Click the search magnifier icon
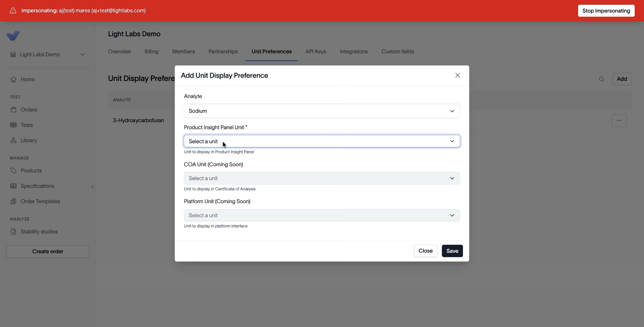This screenshot has width=644, height=327. [x=601, y=79]
